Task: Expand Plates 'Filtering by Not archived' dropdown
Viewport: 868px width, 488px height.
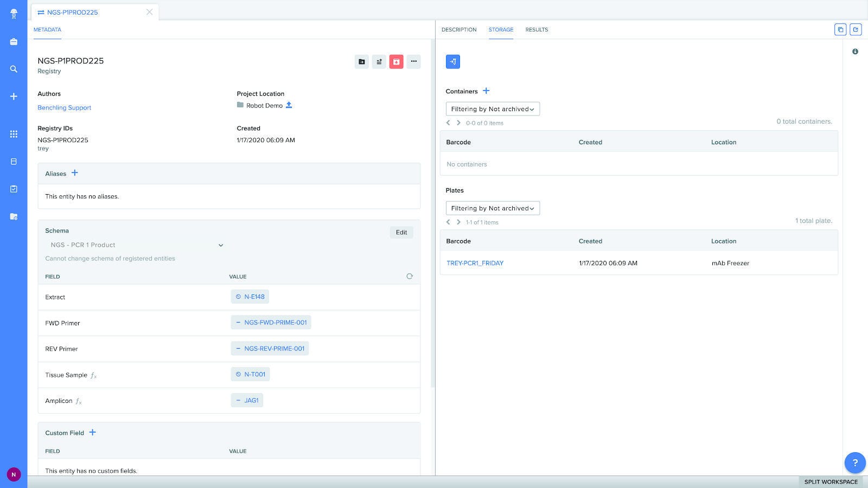Action: tap(493, 208)
